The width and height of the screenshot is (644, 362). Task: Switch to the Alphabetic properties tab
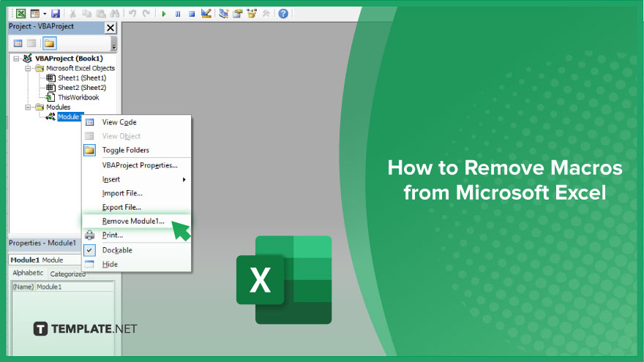tap(28, 273)
